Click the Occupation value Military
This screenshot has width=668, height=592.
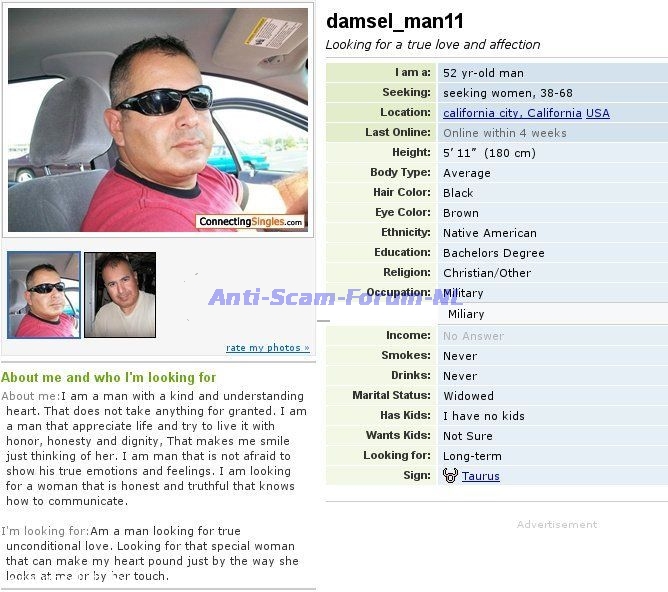point(463,293)
